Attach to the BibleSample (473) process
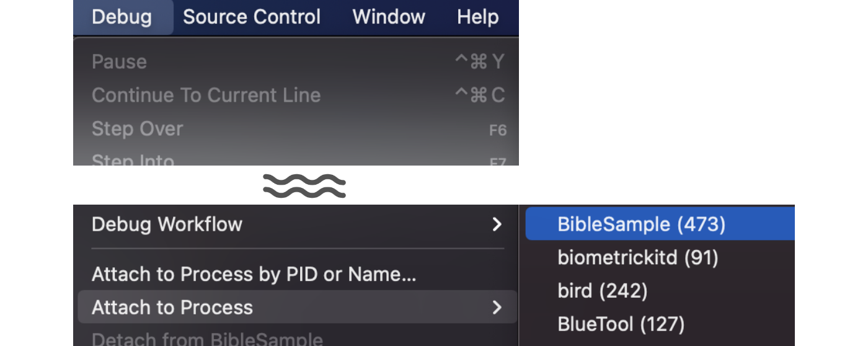This screenshot has height=346, width=868. point(641,224)
